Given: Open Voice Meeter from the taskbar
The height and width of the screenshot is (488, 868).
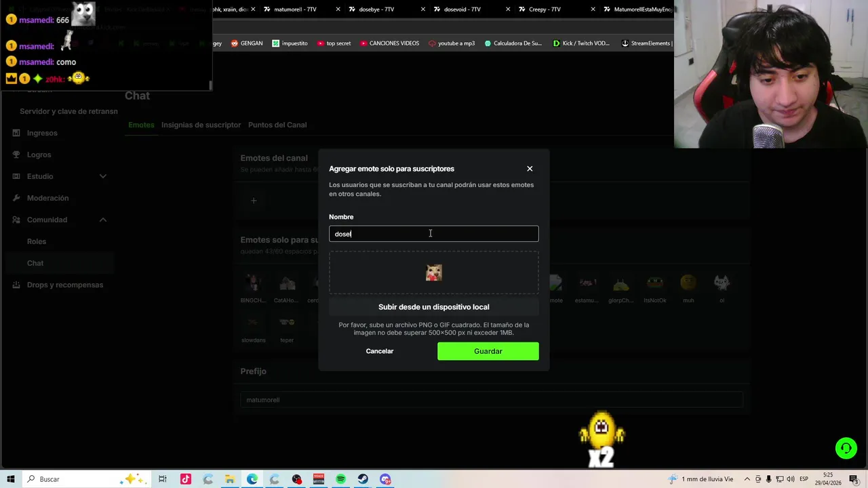Looking at the screenshot, I should pos(319,479).
